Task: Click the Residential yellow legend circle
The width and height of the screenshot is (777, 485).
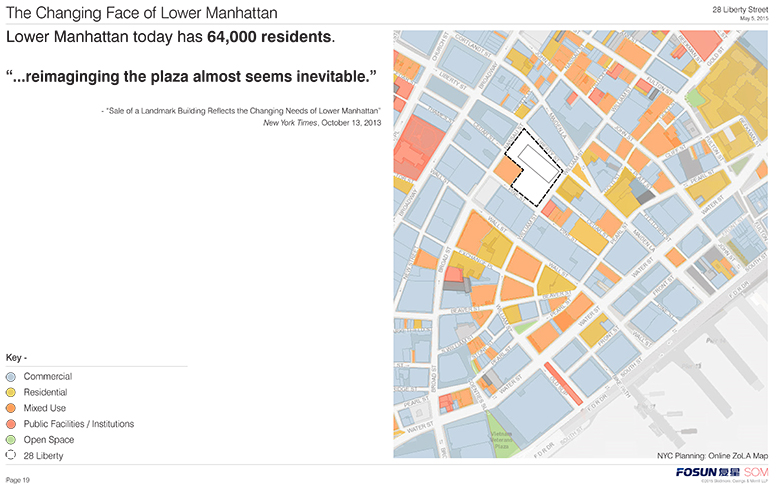Action: tap(11, 393)
